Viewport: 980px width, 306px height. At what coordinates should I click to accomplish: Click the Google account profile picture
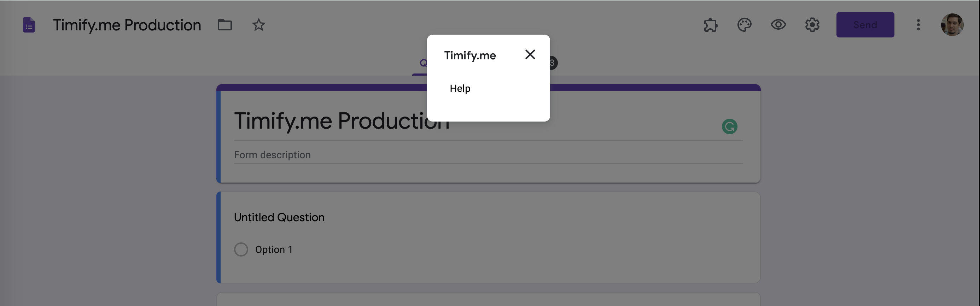click(x=952, y=25)
